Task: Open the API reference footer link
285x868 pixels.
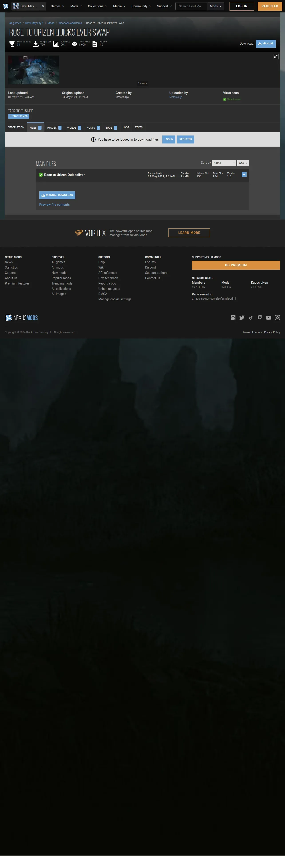Action: (x=108, y=273)
